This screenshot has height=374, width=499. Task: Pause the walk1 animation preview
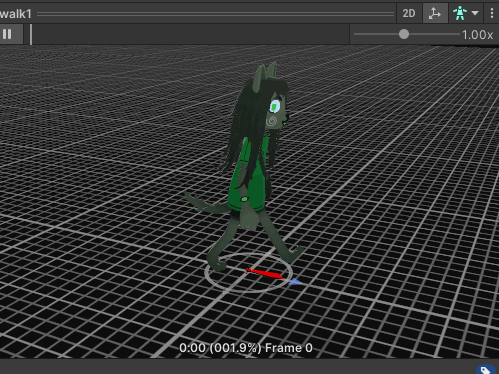[7, 34]
